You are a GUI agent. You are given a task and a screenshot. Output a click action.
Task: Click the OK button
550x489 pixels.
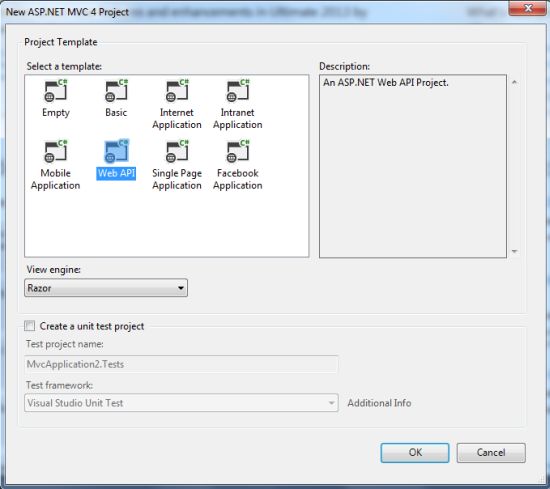tap(415, 453)
